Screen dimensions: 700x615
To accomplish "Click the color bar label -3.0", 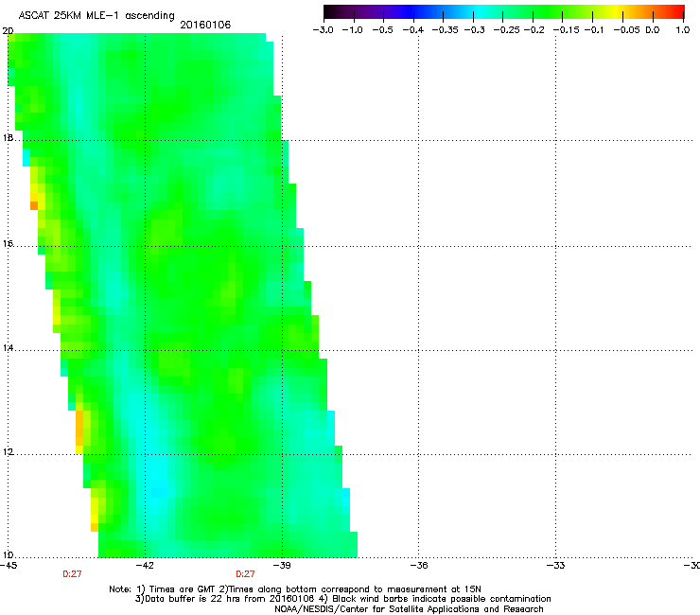I will click(324, 30).
